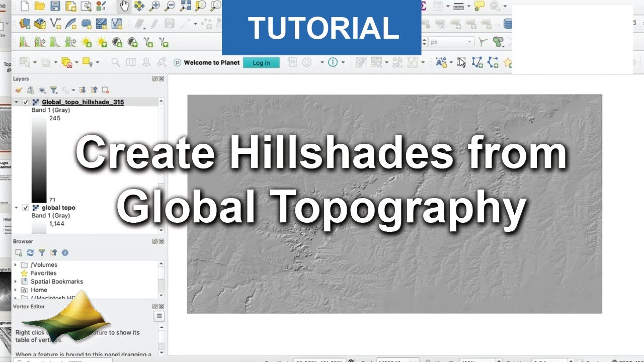
Task: Close the Layers panel
Action: pos(162,79)
